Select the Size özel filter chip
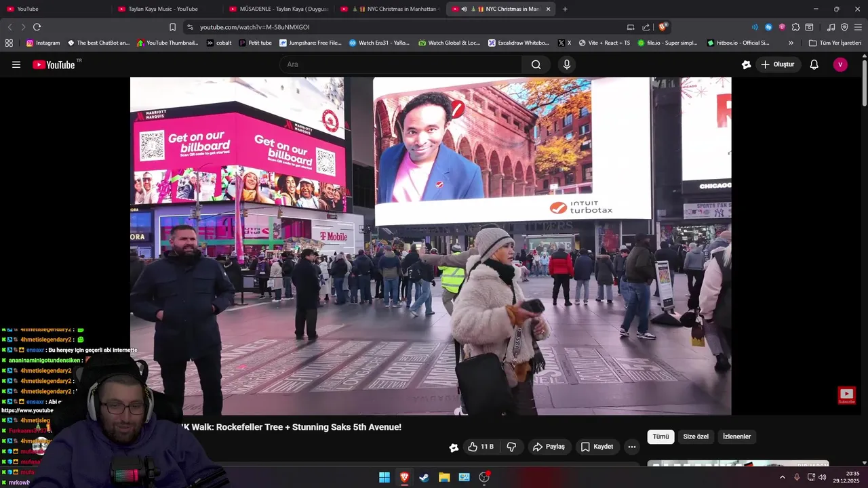This screenshot has height=488, width=868. pos(696,436)
